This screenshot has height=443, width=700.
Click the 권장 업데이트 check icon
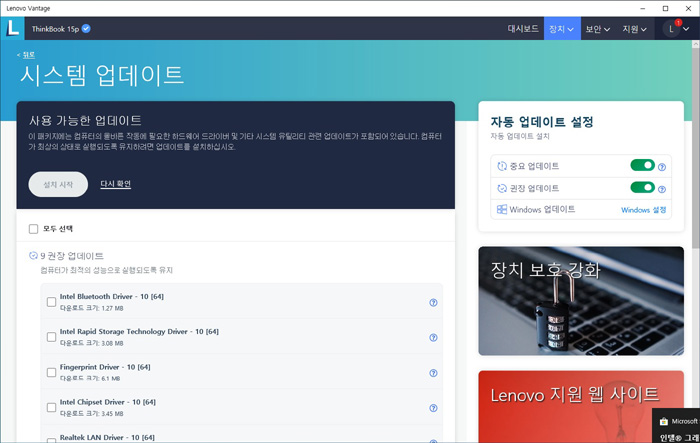point(502,188)
